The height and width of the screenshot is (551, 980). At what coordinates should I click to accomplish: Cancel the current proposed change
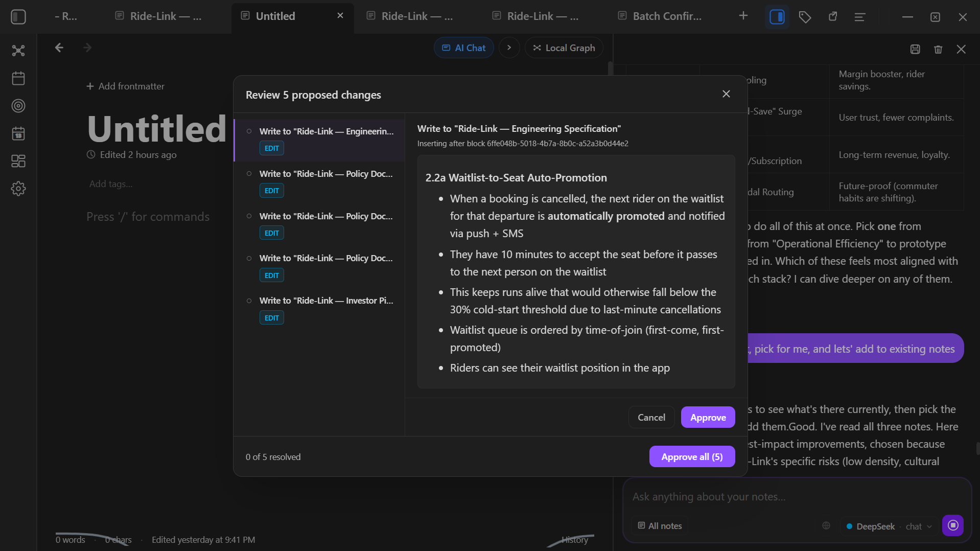651,417
